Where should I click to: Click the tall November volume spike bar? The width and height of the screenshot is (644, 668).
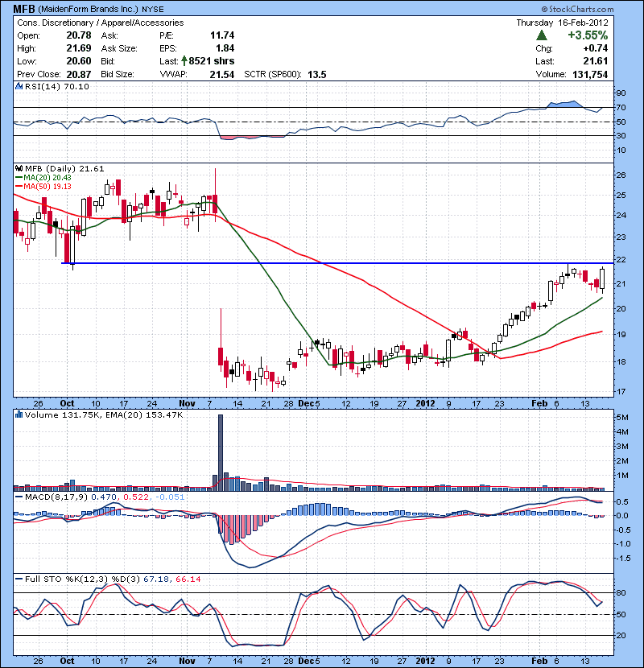tap(221, 452)
